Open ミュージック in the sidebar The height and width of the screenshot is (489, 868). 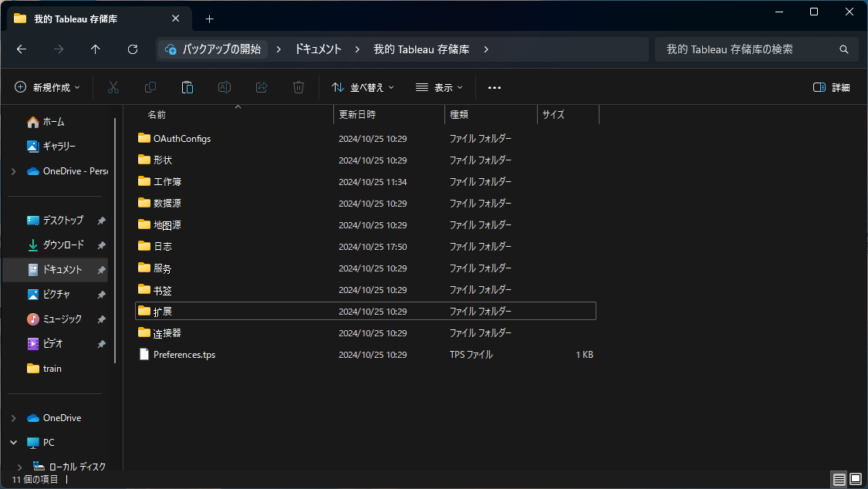pyautogui.click(x=54, y=319)
